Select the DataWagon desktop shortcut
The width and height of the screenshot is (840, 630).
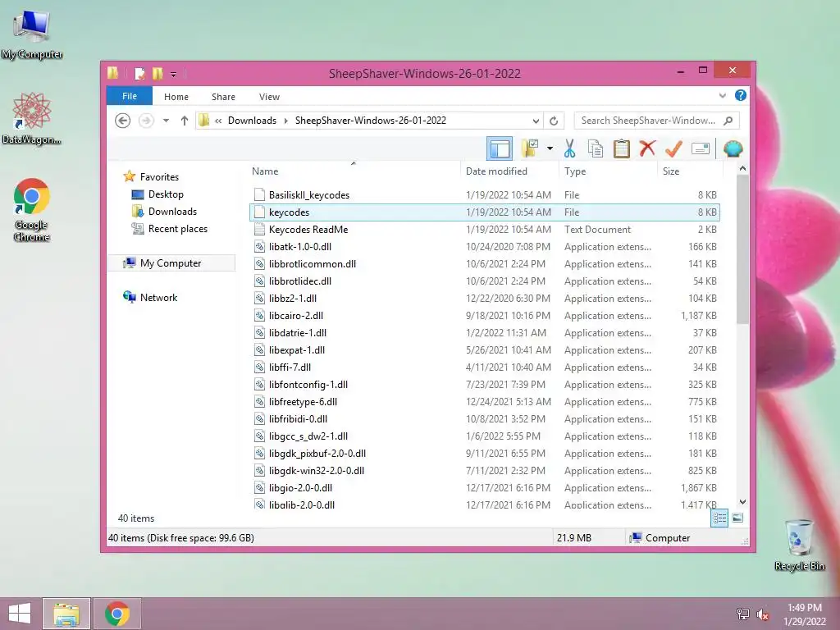[32, 118]
